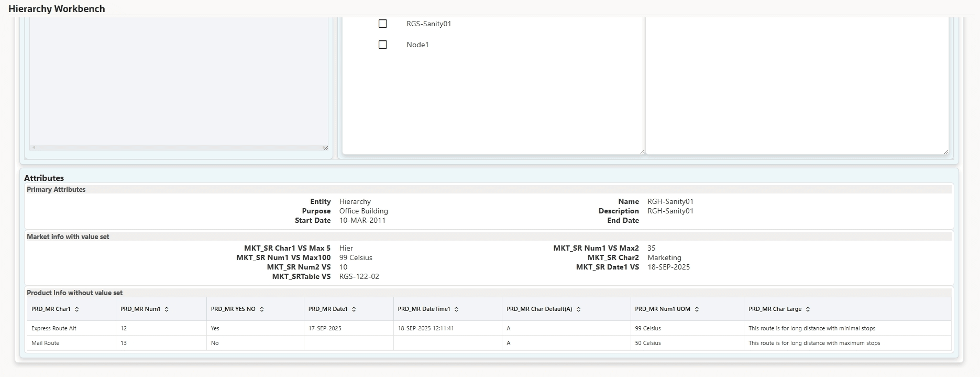Sort by PRD_MR Char Default(A) column
Image resolution: width=980 pixels, height=377 pixels.
[x=579, y=309]
